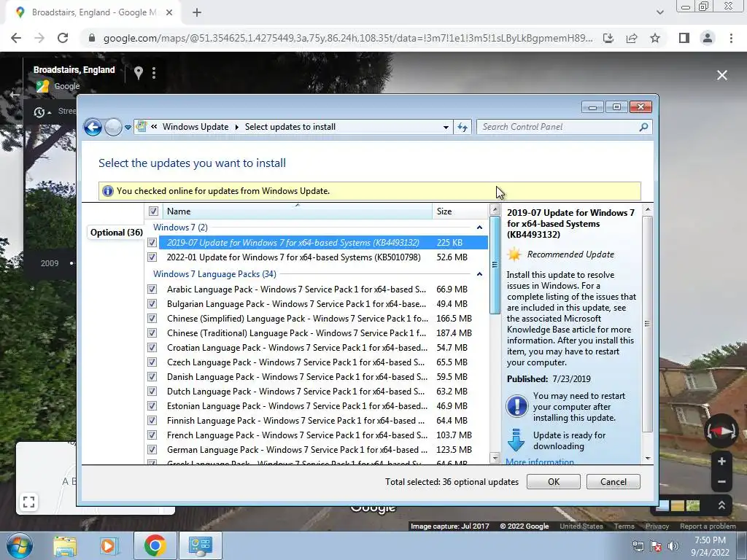
Task: Click the details pane scrollbar thumb
Action: tap(647, 324)
